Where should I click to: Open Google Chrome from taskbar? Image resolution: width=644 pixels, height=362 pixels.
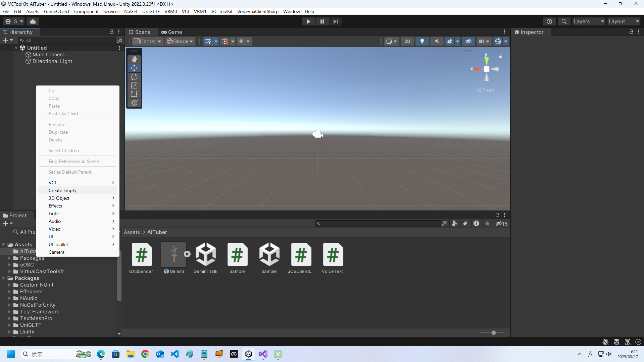(x=145, y=354)
